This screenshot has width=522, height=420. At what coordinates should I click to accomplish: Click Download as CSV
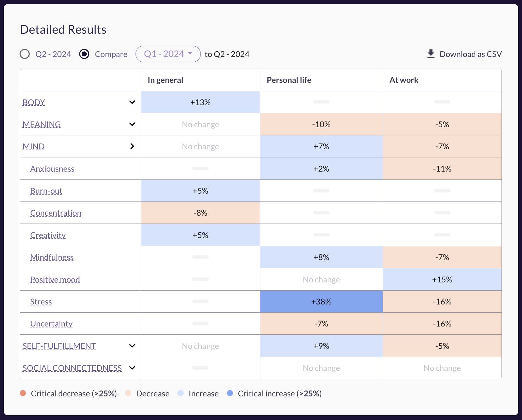click(470, 54)
